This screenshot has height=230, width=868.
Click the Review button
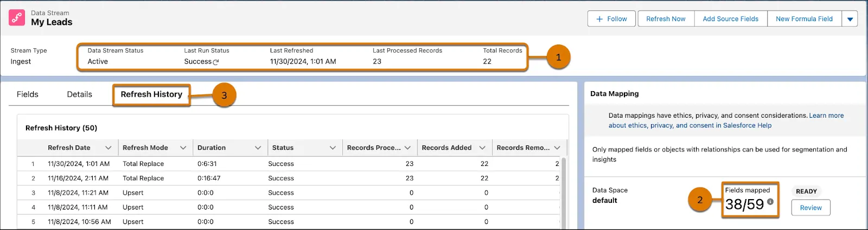pos(810,208)
